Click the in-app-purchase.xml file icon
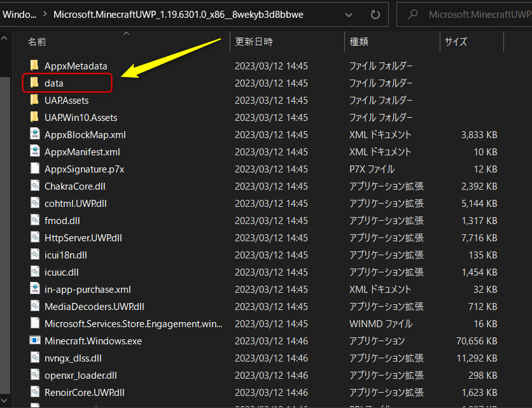This screenshot has width=532, height=408. (x=34, y=289)
